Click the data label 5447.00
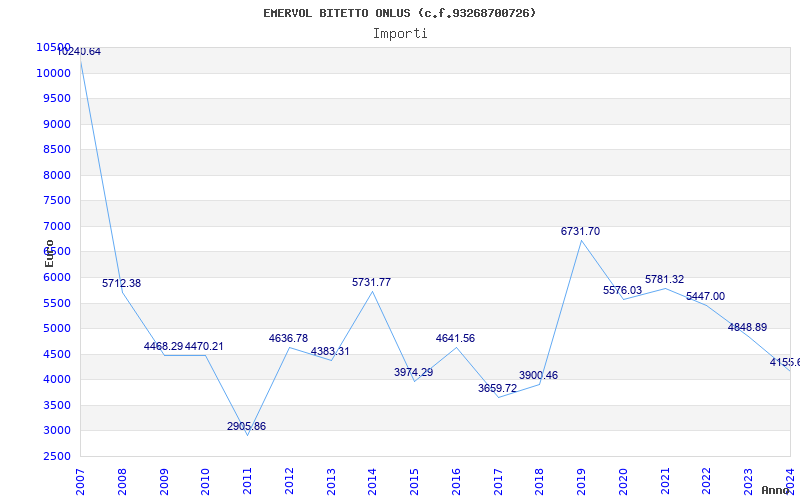The image size is (800, 500). pos(705,296)
